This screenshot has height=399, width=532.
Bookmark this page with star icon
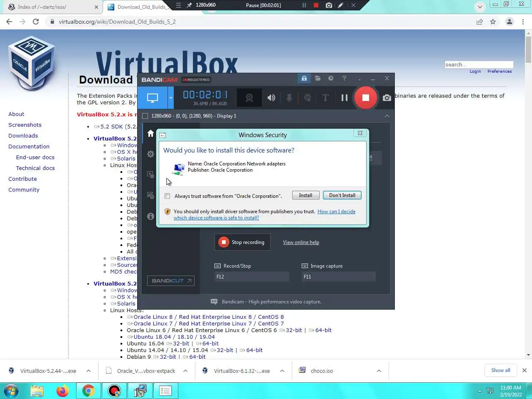(x=493, y=22)
